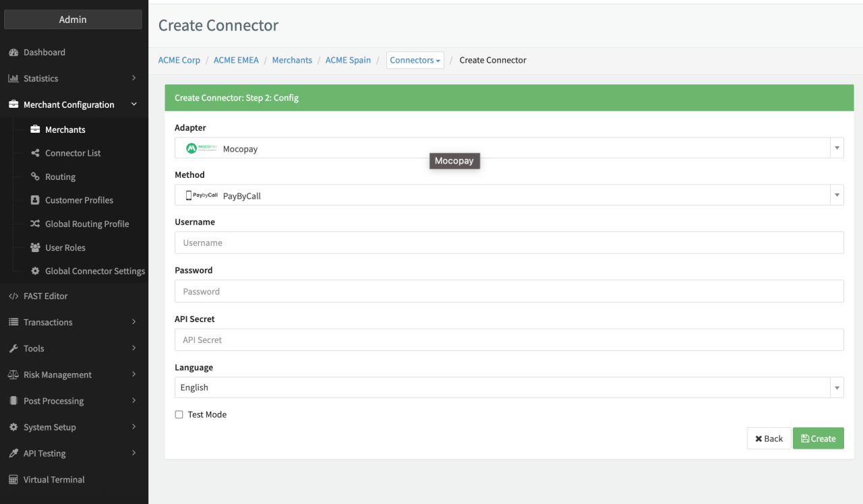Screen dimensions: 863x504
Task: Open ACME Spain breadcrumb link
Action: click(348, 60)
